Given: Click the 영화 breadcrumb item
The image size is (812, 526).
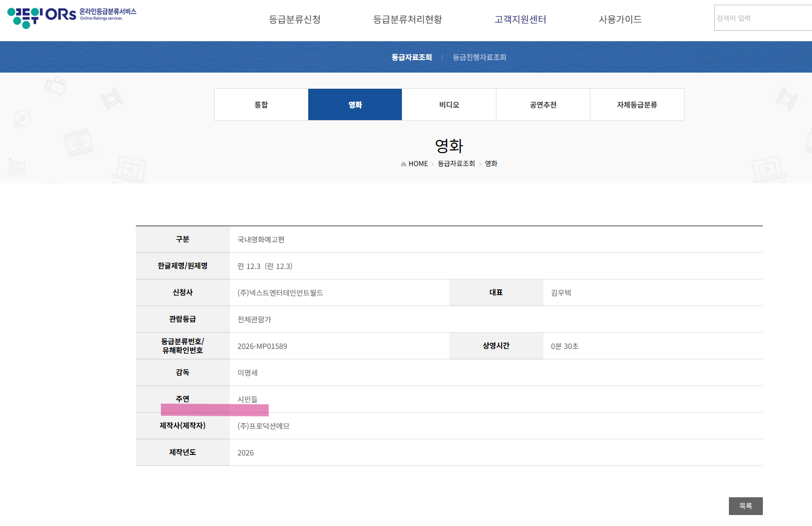Looking at the screenshot, I should pyautogui.click(x=491, y=164).
